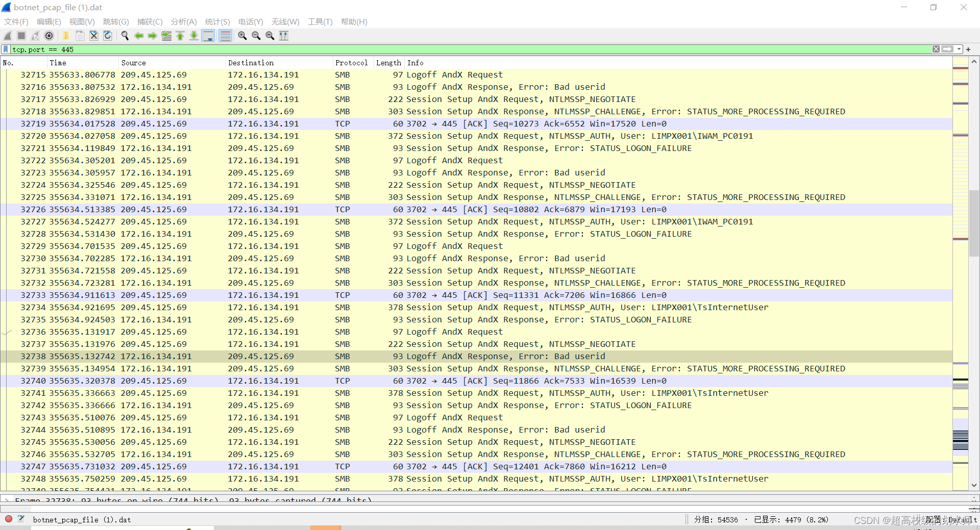The width and height of the screenshot is (980, 530).
Task: Toggle packet colorization rules
Action: point(225,36)
